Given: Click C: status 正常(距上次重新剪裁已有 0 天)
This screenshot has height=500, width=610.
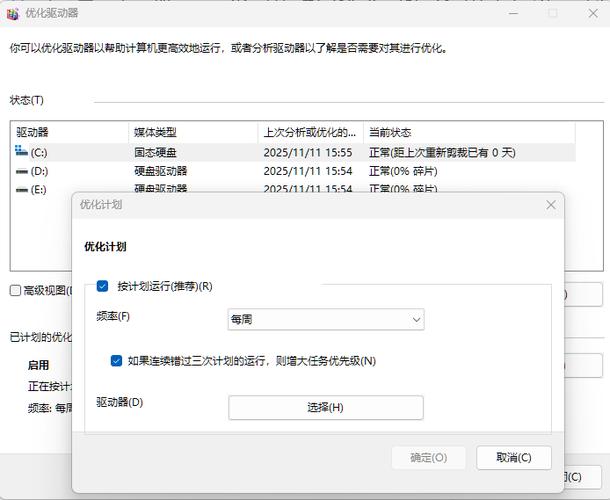Looking at the screenshot, I should (x=442, y=152).
